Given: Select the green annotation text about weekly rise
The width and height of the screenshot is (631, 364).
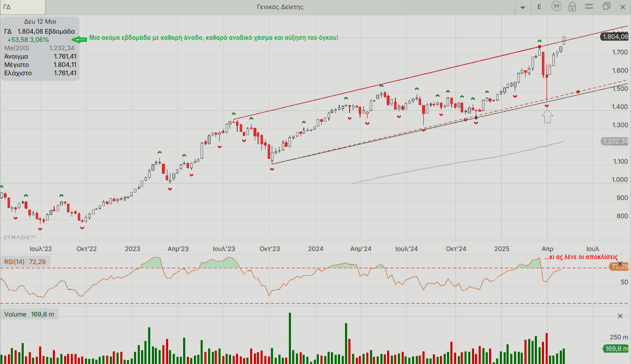Looking at the screenshot, I should pos(214,38).
